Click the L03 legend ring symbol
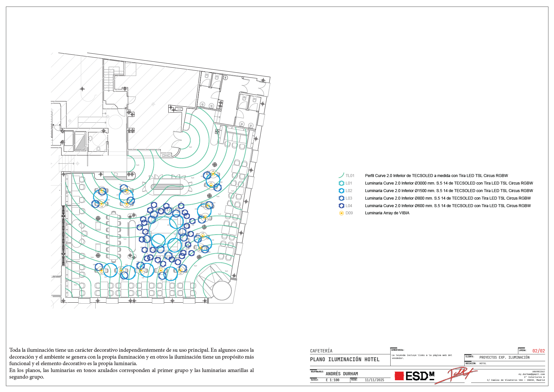 (x=341, y=198)
